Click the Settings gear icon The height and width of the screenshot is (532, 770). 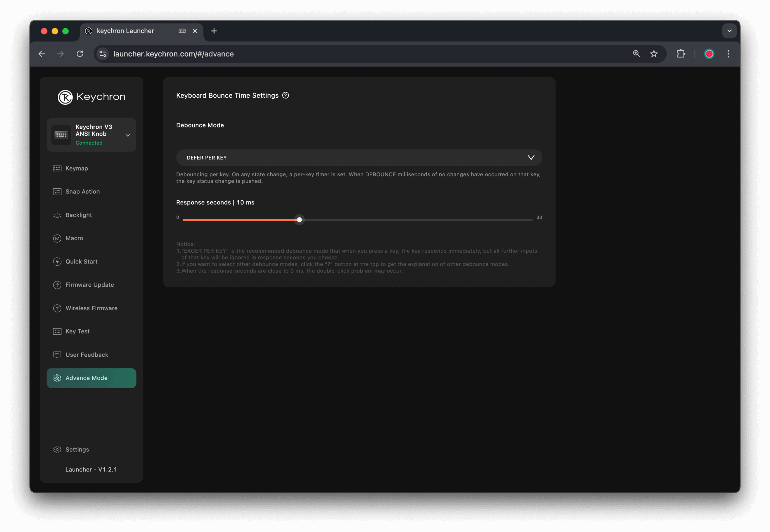pyautogui.click(x=57, y=449)
